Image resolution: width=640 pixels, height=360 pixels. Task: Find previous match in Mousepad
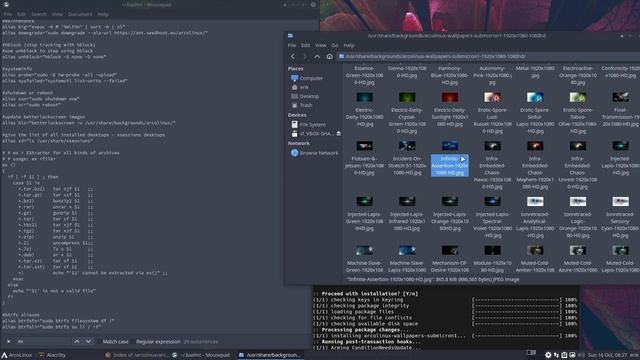click(x=77, y=341)
